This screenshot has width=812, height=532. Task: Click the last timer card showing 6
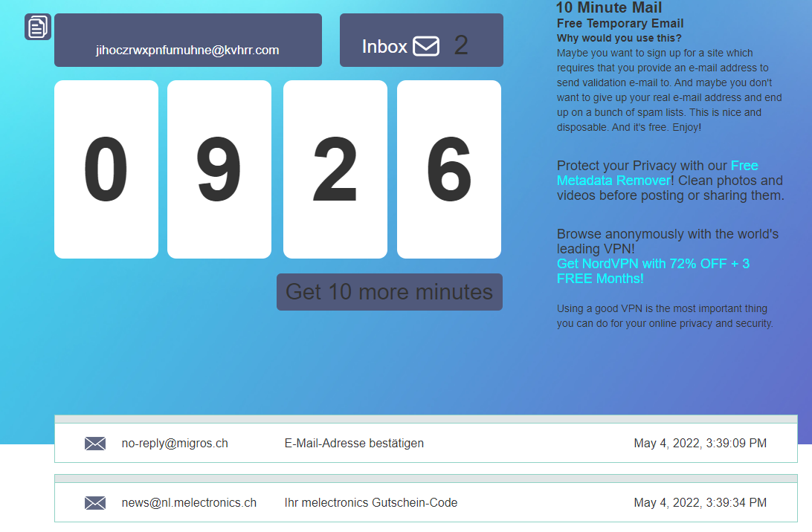tap(449, 169)
